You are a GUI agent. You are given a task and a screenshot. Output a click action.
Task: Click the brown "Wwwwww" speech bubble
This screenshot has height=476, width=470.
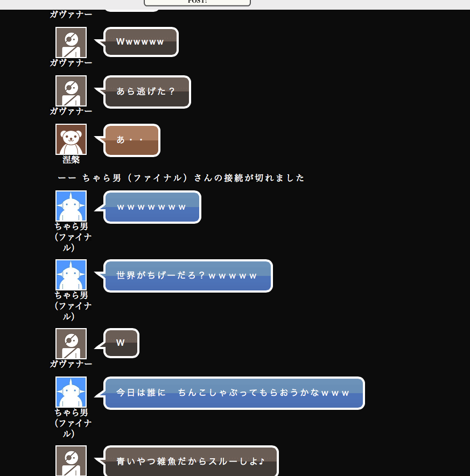click(141, 42)
